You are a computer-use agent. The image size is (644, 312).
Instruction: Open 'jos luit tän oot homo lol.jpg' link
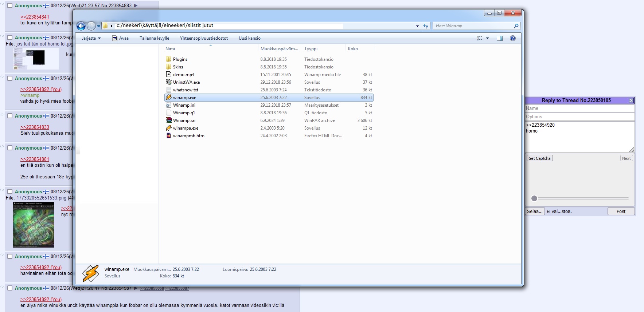point(44,44)
